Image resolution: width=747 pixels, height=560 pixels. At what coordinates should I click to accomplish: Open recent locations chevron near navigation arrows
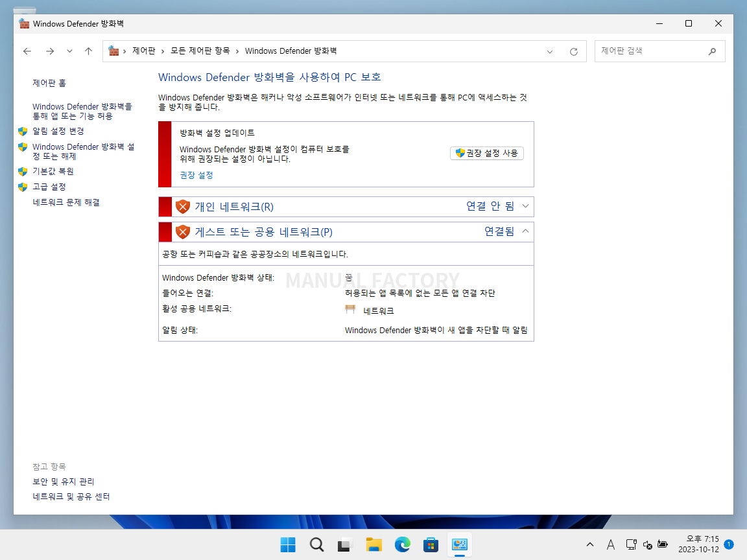[x=69, y=51]
